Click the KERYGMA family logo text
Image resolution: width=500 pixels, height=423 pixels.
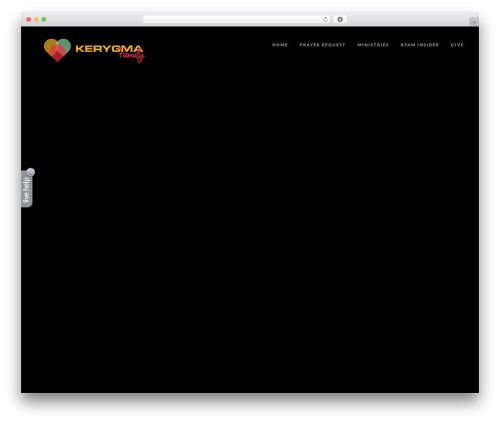pos(110,53)
